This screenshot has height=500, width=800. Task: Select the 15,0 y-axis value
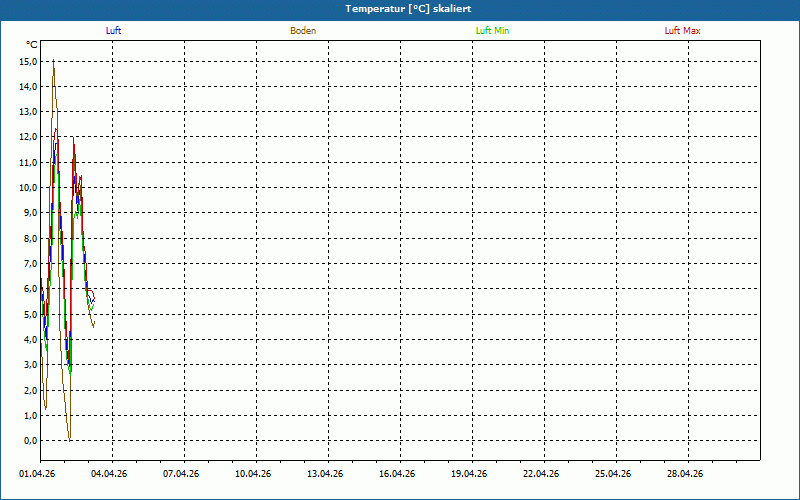[28, 62]
